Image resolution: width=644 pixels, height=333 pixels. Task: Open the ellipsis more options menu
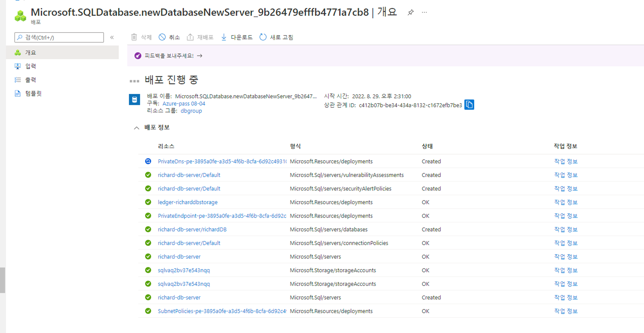coord(424,12)
